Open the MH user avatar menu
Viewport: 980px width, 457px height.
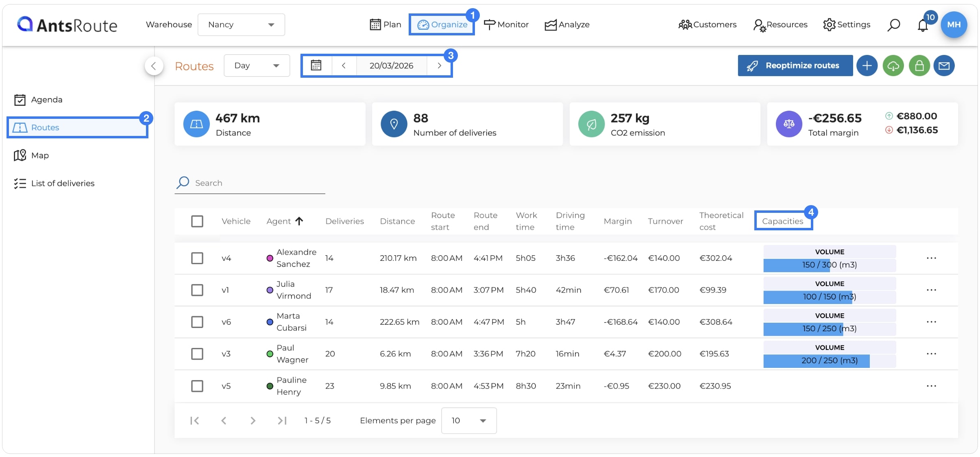pyautogui.click(x=954, y=24)
